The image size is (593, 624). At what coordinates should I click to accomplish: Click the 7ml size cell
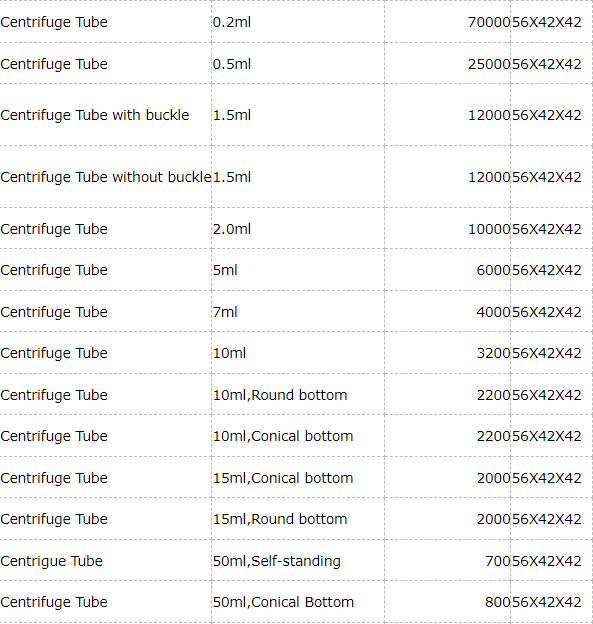click(298, 312)
